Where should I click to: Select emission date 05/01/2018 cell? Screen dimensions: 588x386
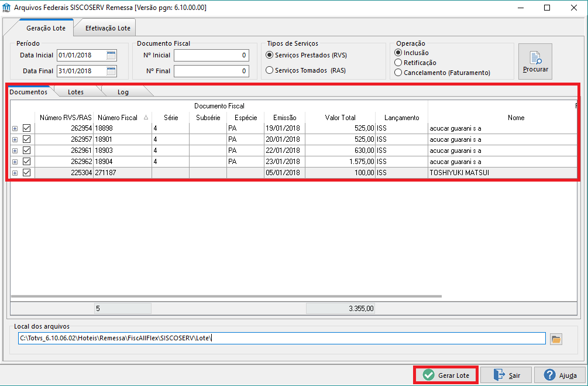(x=284, y=173)
